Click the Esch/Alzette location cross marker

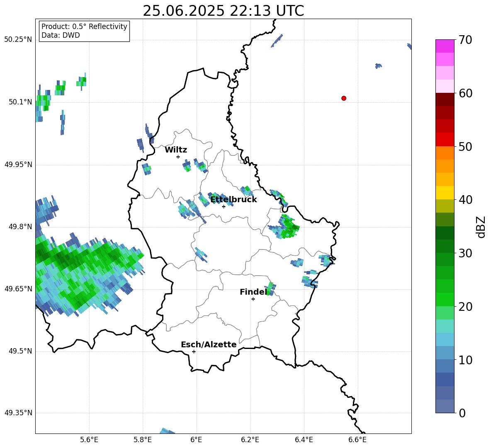pos(194,351)
